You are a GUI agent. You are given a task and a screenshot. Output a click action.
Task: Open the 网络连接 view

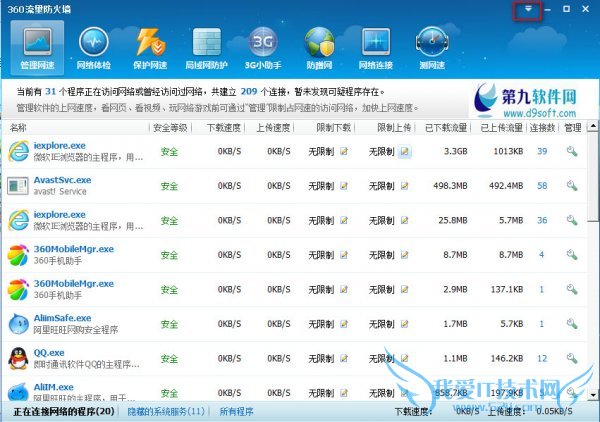[376, 48]
